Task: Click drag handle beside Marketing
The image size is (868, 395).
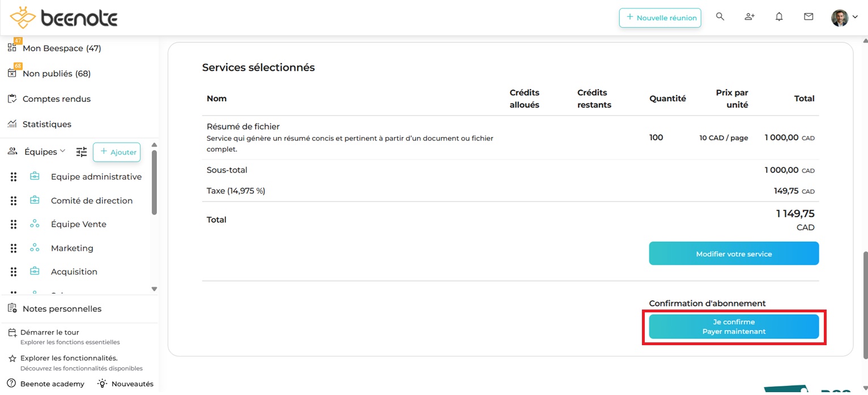Action: click(14, 248)
